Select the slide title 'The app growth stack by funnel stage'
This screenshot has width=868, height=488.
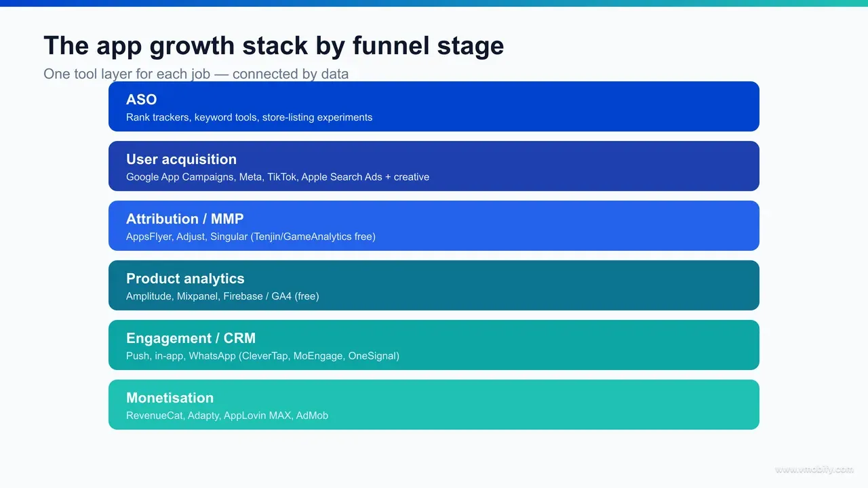pos(274,46)
